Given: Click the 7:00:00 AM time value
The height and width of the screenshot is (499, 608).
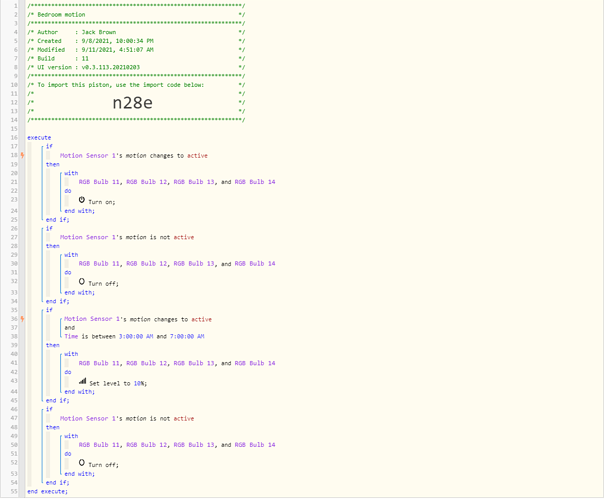Looking at the screenshot, I should tap(187, 337).
